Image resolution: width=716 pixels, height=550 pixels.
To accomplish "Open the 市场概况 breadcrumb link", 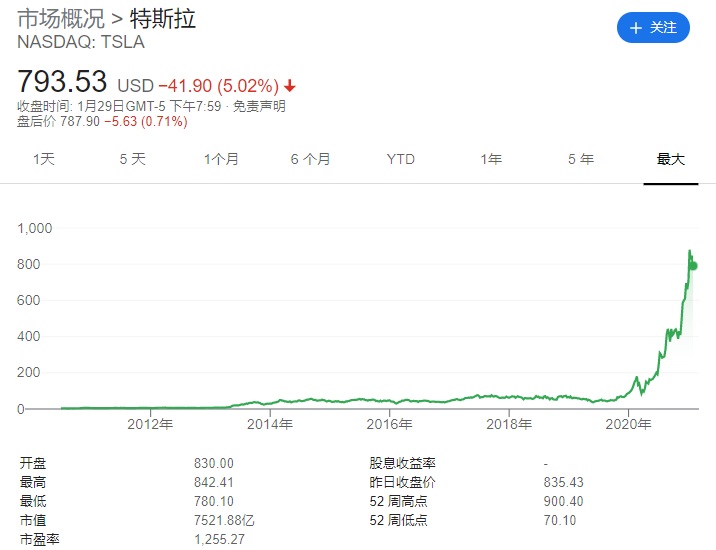I will click(x=61, y=19).
